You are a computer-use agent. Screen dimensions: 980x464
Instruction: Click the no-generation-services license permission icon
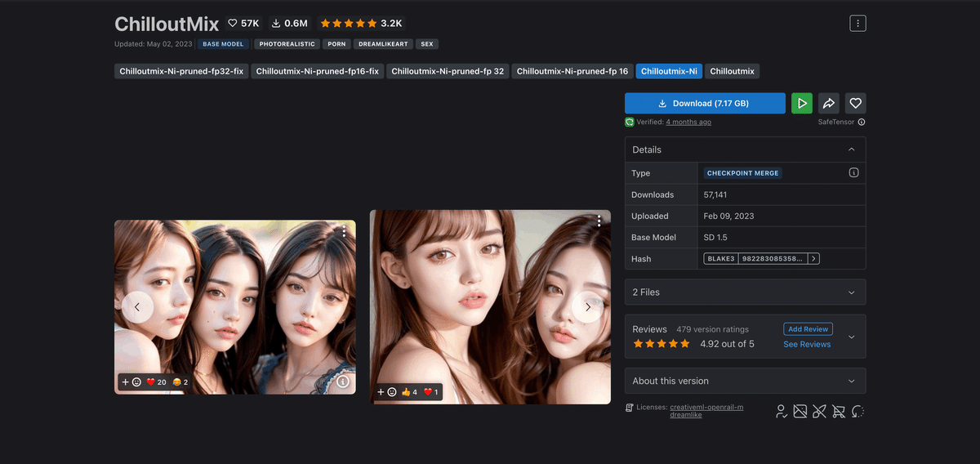click(x=819, y=411)
